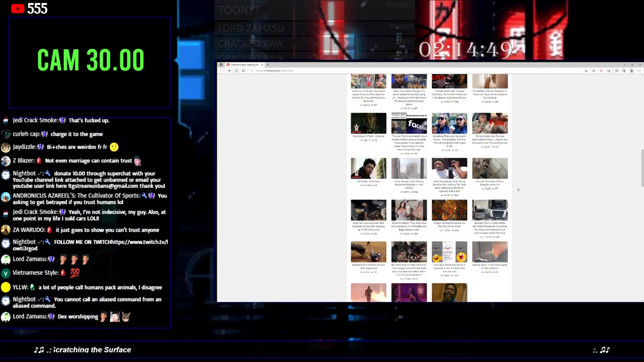Open the truck and car trailer thumbnail
The width and height of the screenshot is (644, 362).
(x=490, y=210)
